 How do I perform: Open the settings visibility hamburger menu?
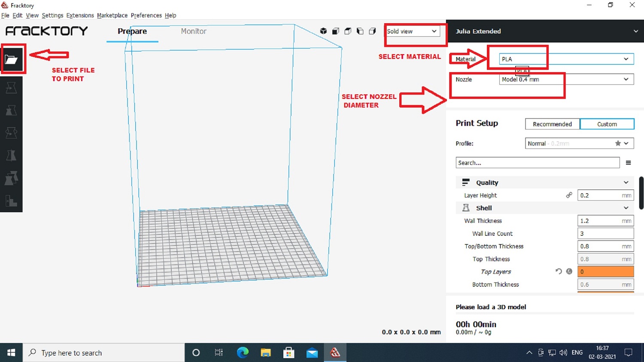[628, 163]
